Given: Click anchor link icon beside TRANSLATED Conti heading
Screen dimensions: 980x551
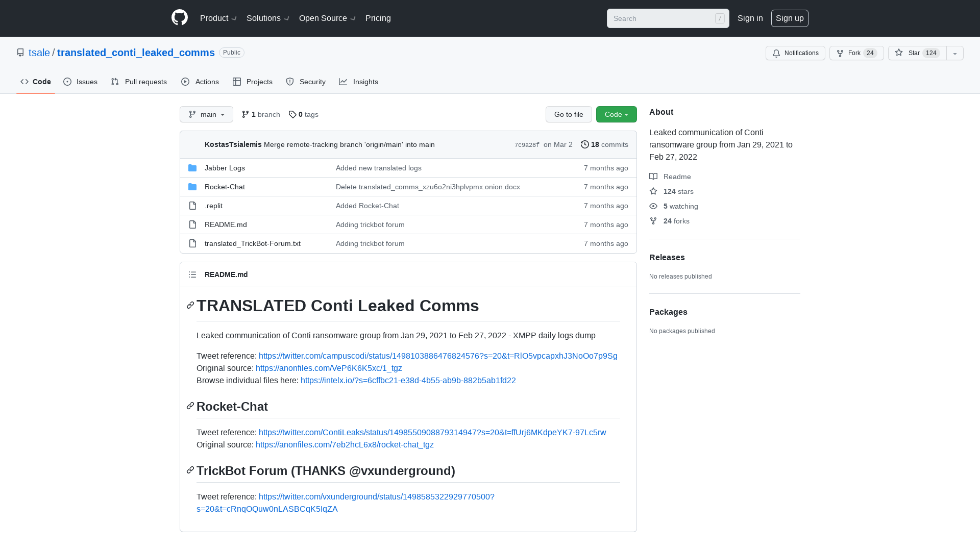Looking at the screenshot, I should tap(190, 305).
